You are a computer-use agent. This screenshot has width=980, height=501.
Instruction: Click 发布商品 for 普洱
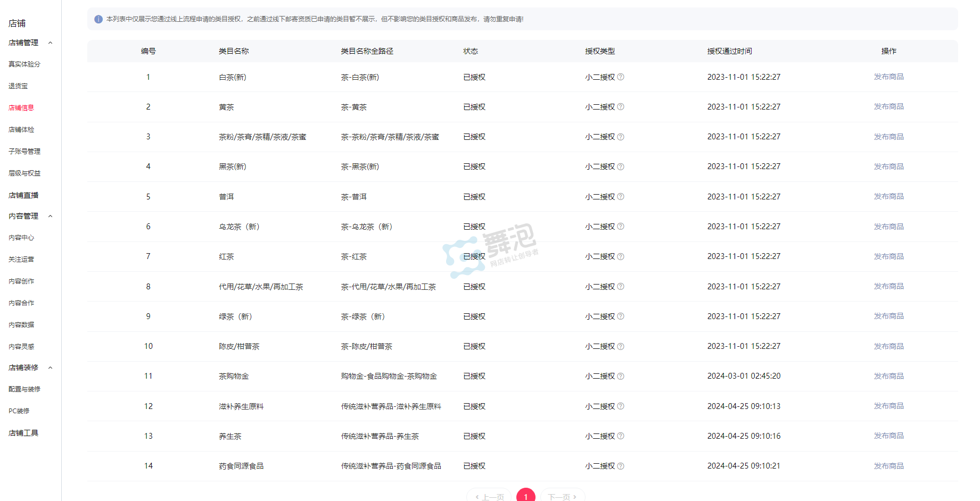point(889,196)
